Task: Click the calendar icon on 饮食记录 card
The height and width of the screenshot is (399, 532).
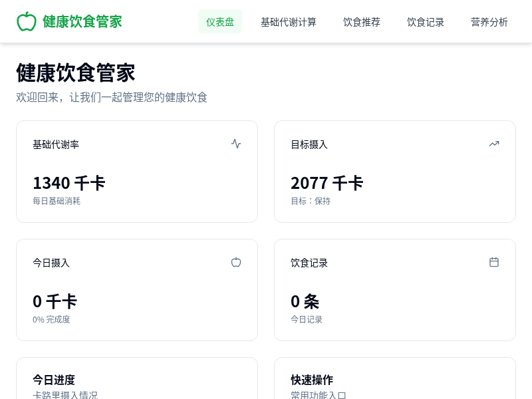Action: 494,262
